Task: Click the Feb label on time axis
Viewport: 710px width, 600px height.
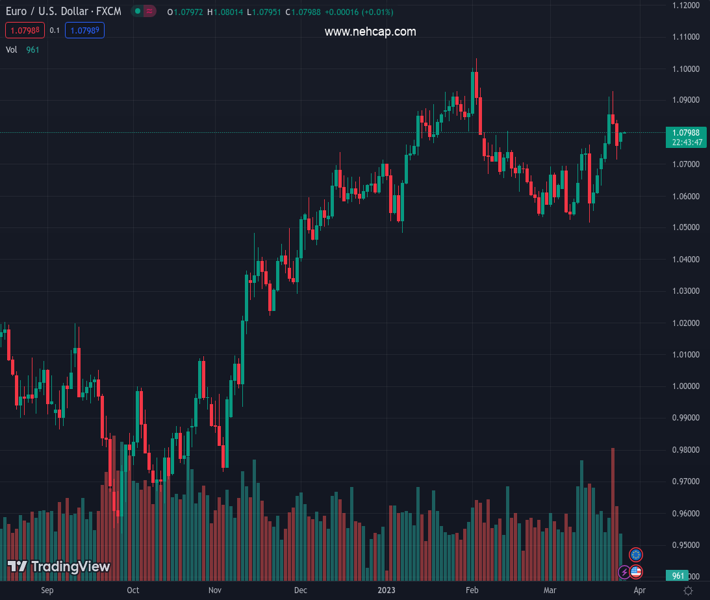Action: [472, 591]
